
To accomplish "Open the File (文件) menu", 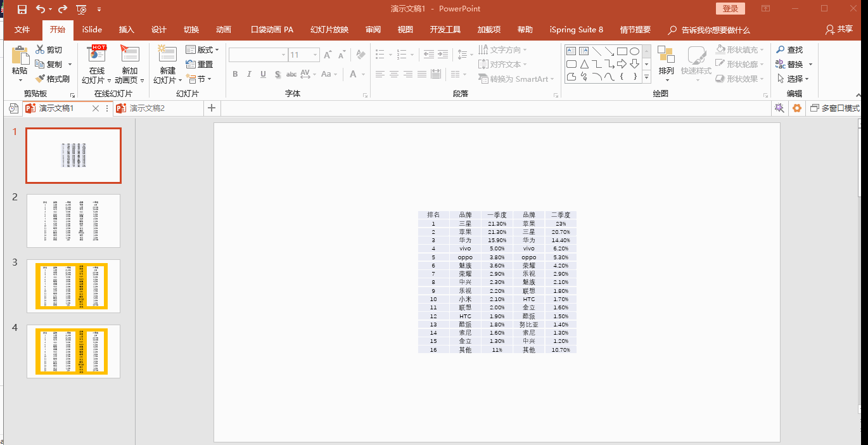I will [x=22, y=30].
